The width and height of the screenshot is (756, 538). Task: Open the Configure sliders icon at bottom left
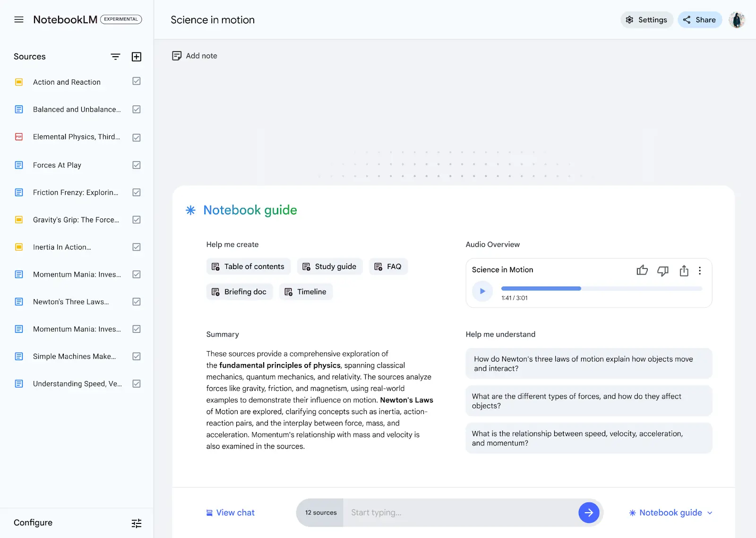tap(137, 523)
